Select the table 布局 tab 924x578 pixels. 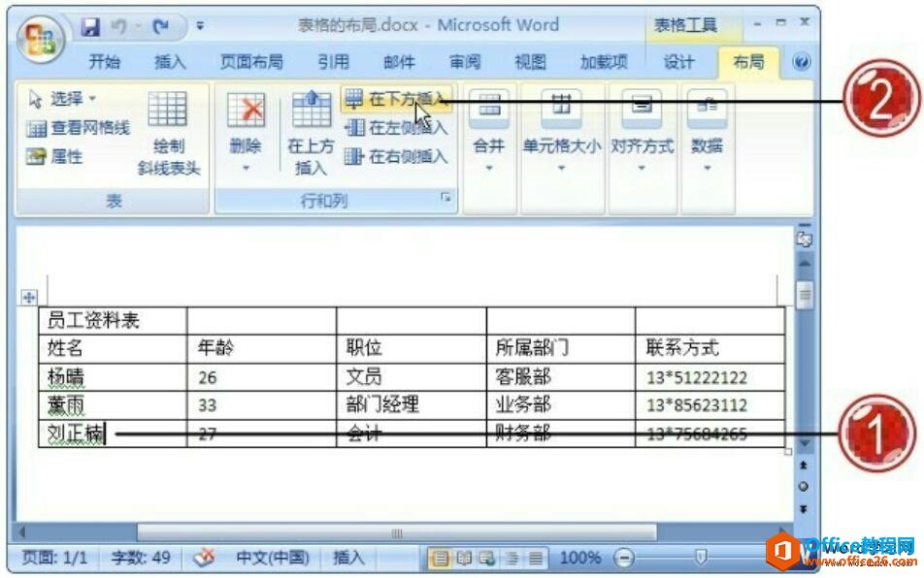(748, 61)
